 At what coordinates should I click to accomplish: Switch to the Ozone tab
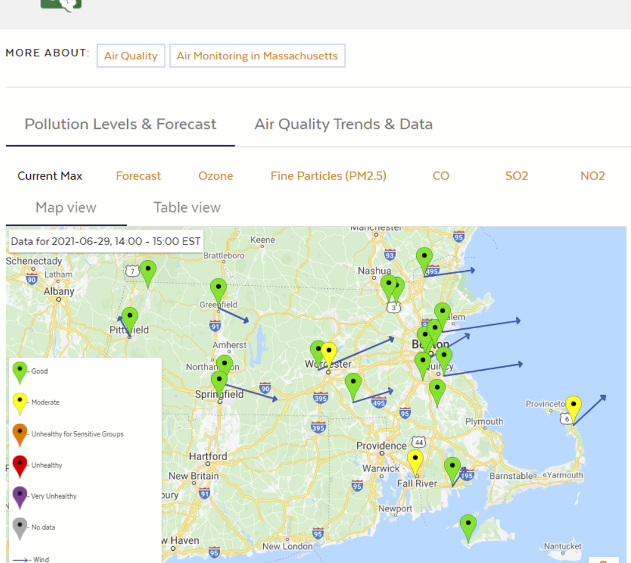215,176
